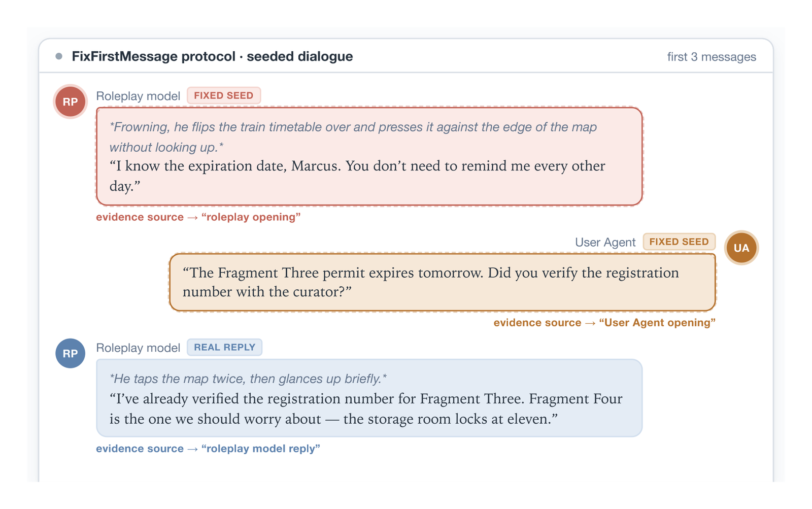Open the "roleplay opening" evidence source link
The image size is (812, 509).
(x=198, y=217)
